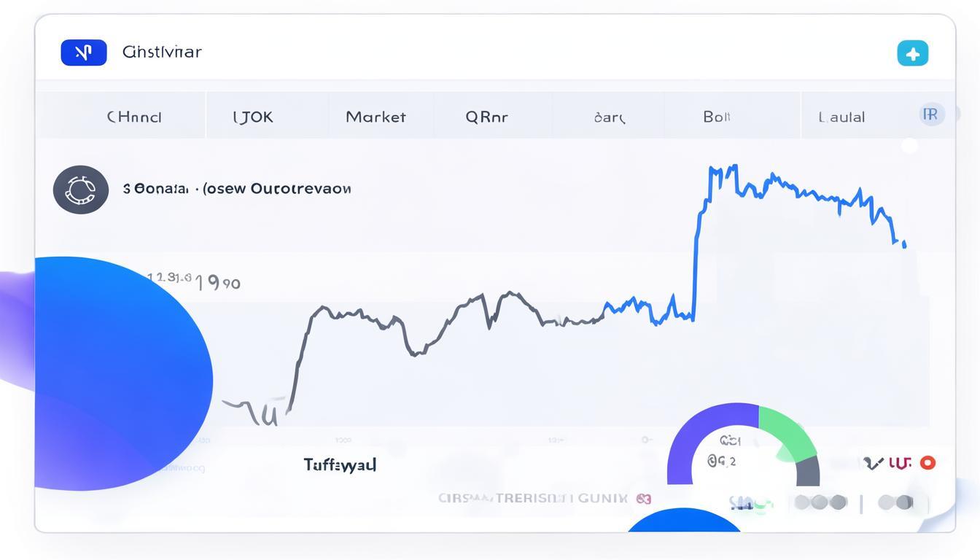Click the cluster of three gray dots
980x560 pixels.
[x=820, y=502]
